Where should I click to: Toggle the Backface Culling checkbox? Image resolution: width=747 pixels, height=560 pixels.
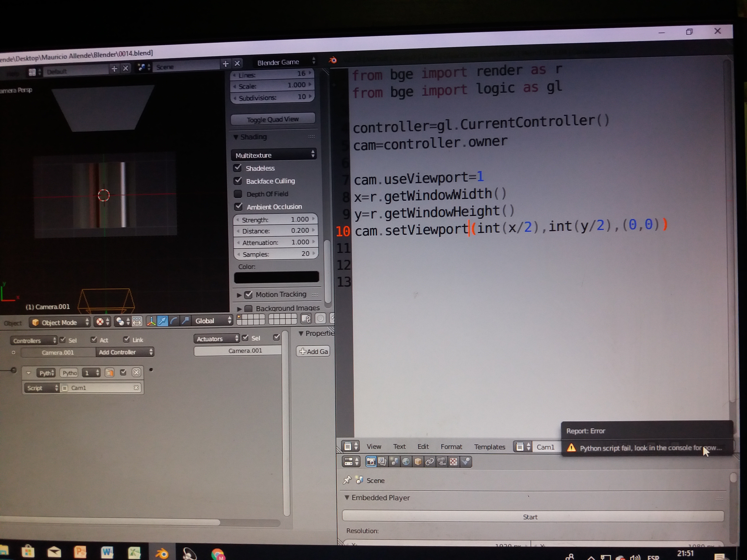coord(238,181)
